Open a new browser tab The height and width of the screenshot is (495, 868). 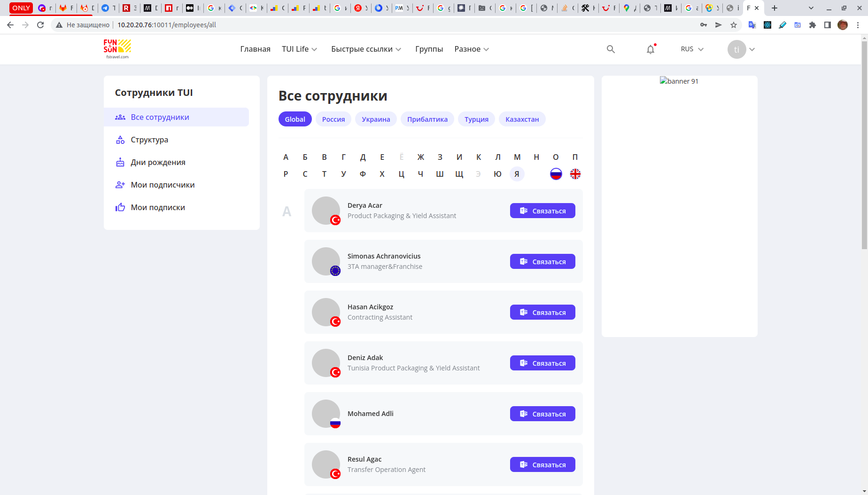(775, 8)
